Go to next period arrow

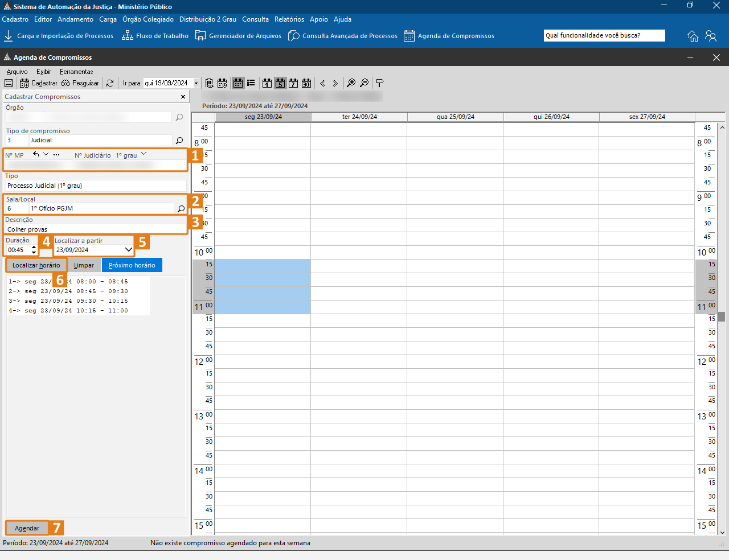(335, 83)
